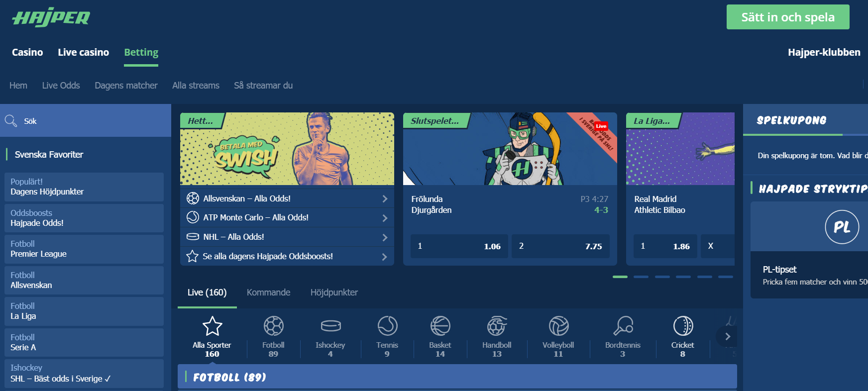Choose the Tennis sport filter icon
868x391 pixels.
pyautogui.click(x=387, y=326)
